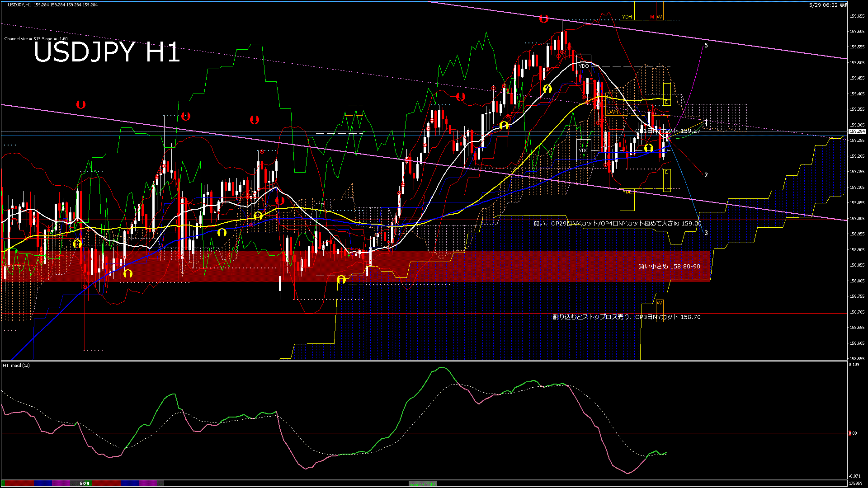The width and height of the screenshot is (868, 488).
Task: Select the YDL level label
Action: click(x=627, y=192)
